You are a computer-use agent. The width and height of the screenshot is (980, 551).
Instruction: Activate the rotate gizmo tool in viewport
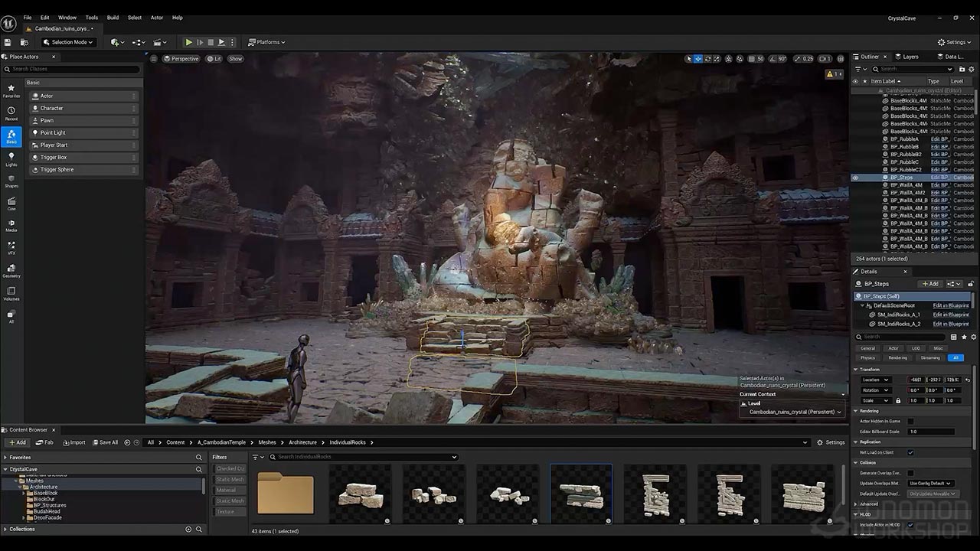point(707,59)
